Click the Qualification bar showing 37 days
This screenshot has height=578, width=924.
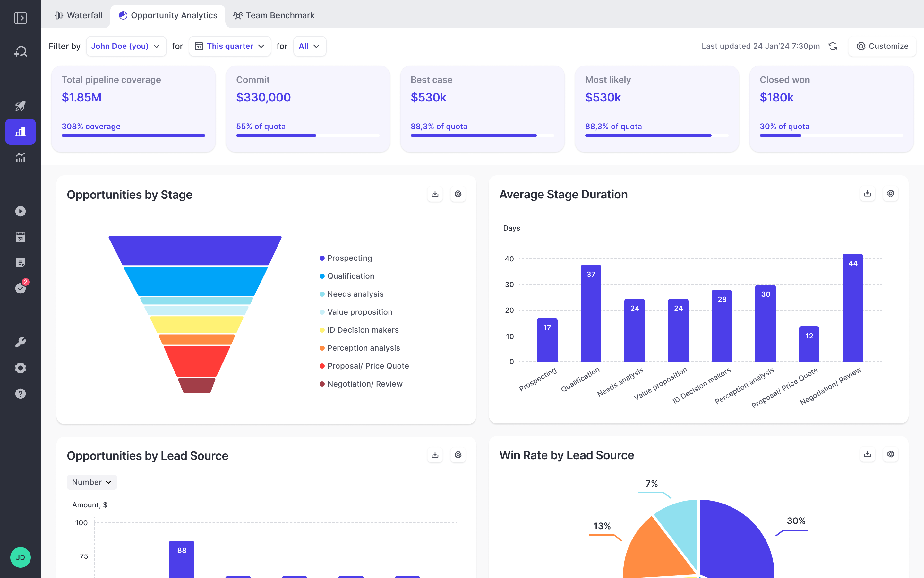coord(591,313)
